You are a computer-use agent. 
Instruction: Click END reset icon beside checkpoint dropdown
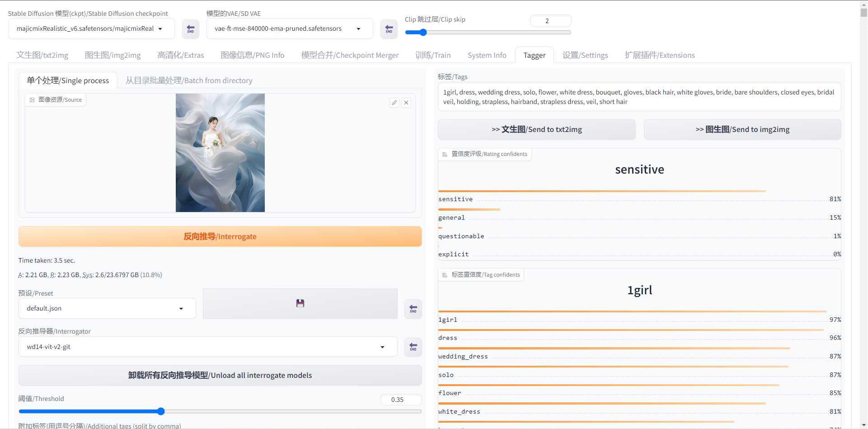pyautogui.click(x=191, y=29)
